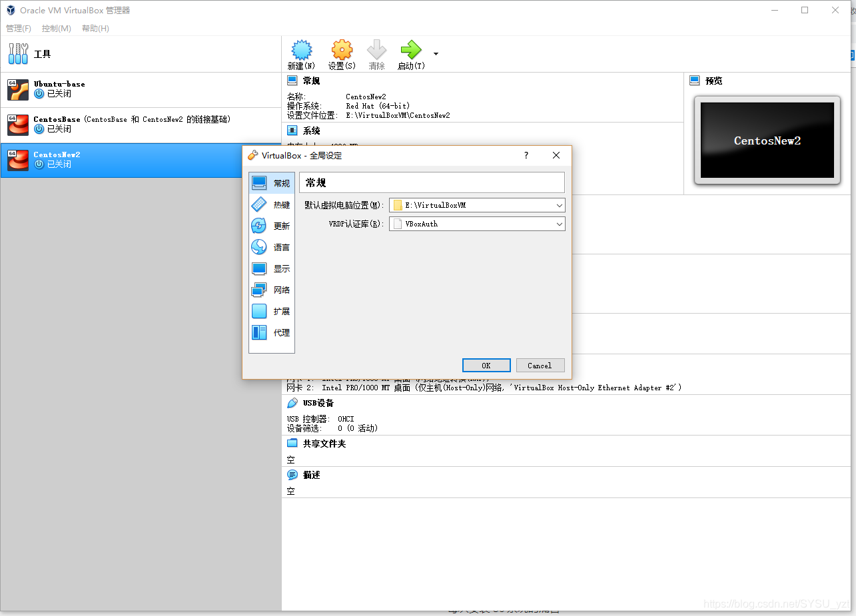The image size is (856, 616).
Task: Select Update (更新) category in preferences dialog
Action: coord(272,226)
